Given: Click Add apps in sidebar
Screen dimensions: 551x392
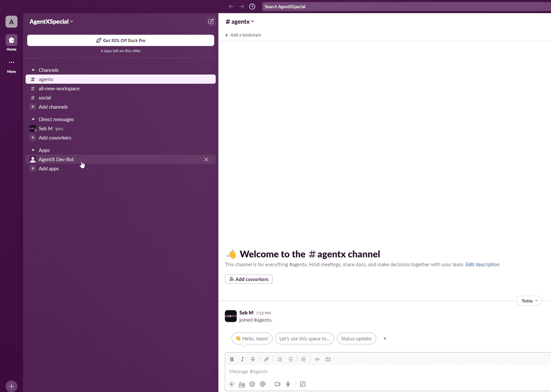Looking at the screenshot, I should point(121,169).
